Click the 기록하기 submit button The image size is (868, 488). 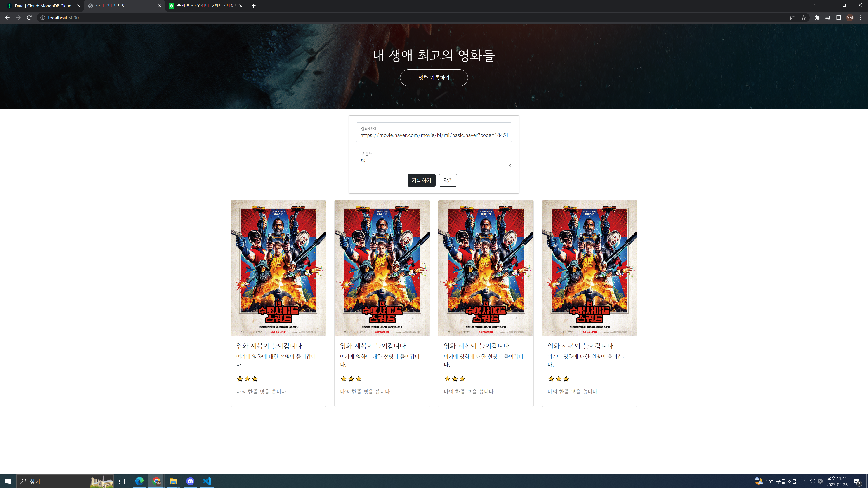(x=421, y=180)
